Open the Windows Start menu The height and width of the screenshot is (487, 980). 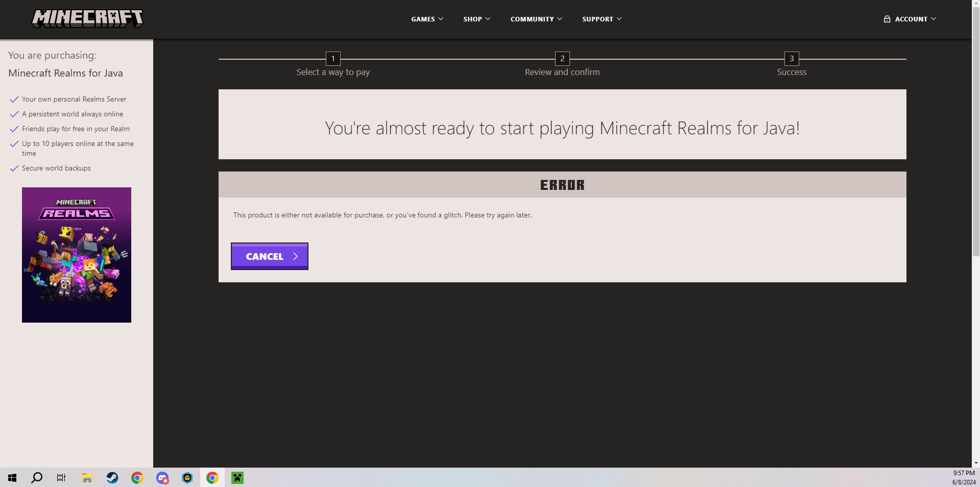coord(12,478)
